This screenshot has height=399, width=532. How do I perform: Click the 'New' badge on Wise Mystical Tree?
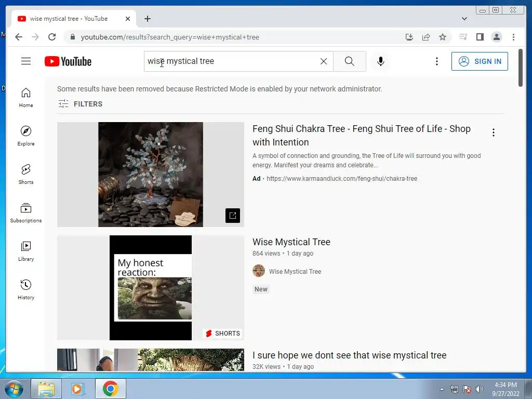pyautogui.click(x=261, y=289)
